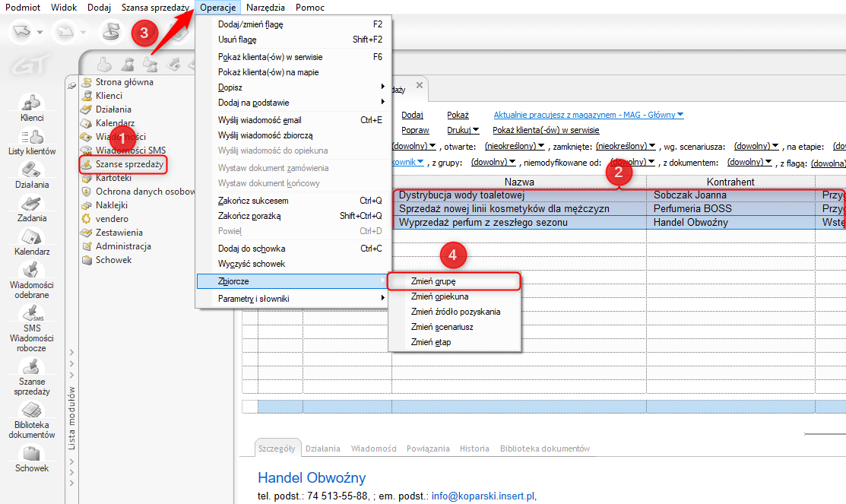The width and height of the screenshot is (846, 504).
Task: Click the back navigation arrow toolbar icon
Action: click(x=22, y=32)
